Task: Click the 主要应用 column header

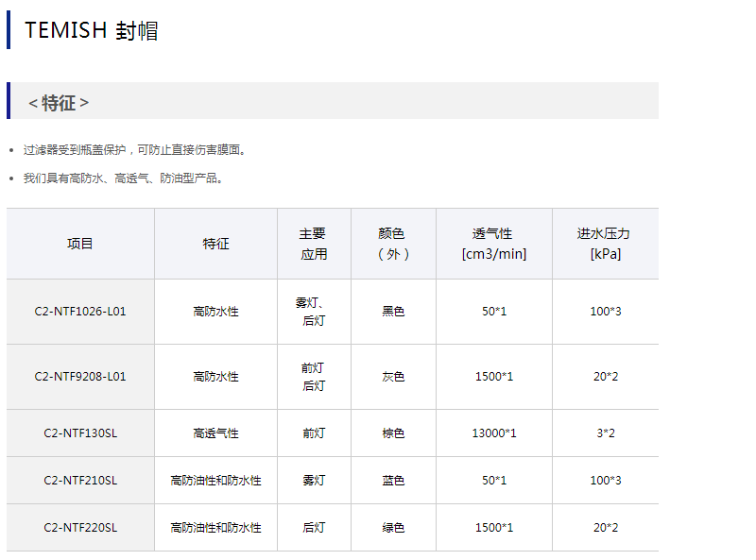Action: pos(313,244)
